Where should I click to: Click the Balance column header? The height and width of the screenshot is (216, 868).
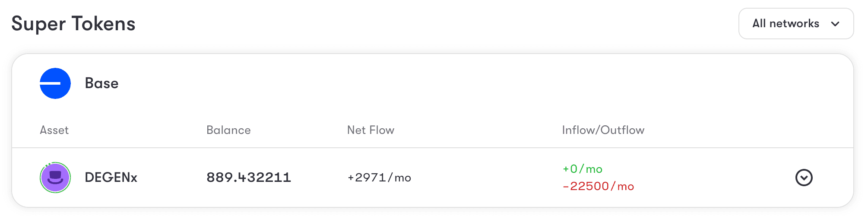(228, 130)
